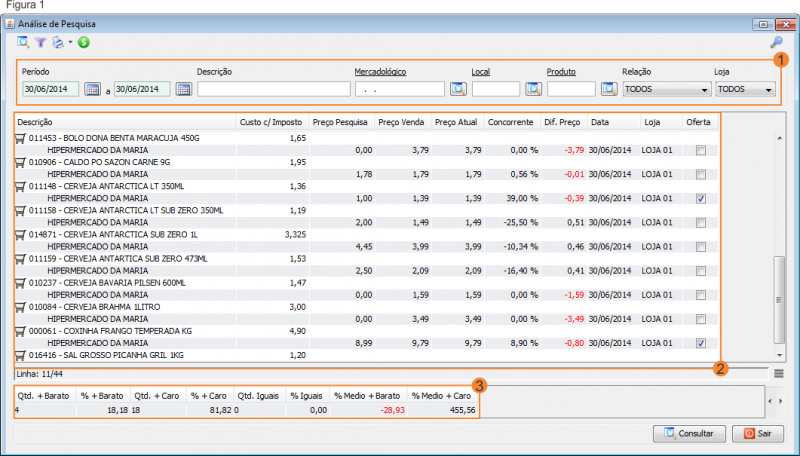Screen dimensions: 800x456
Task: Uncheck Oferta for Coxinha Frango Temperada
Action: click(701, 343)
